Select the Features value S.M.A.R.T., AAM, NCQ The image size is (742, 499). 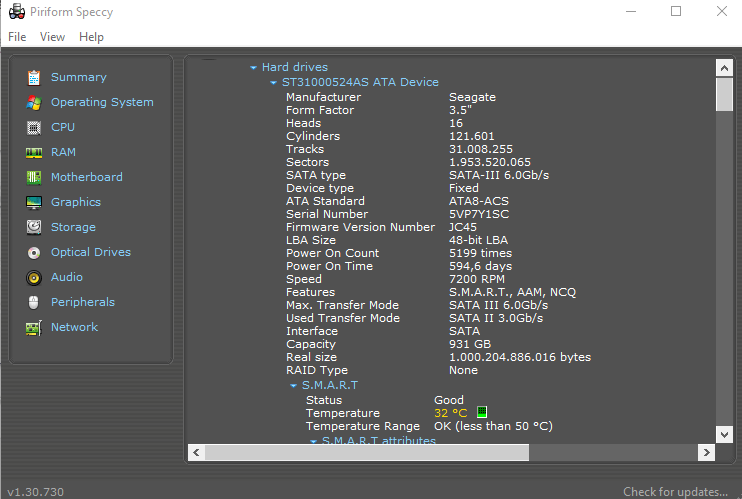pos(512,292)
